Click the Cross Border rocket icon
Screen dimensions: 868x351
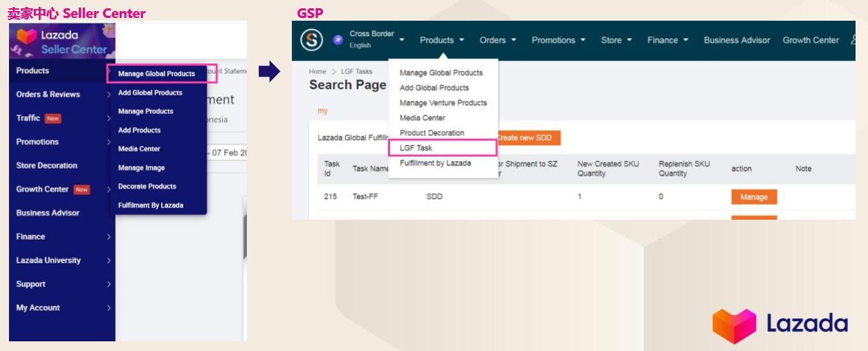(x=338, y=40)
